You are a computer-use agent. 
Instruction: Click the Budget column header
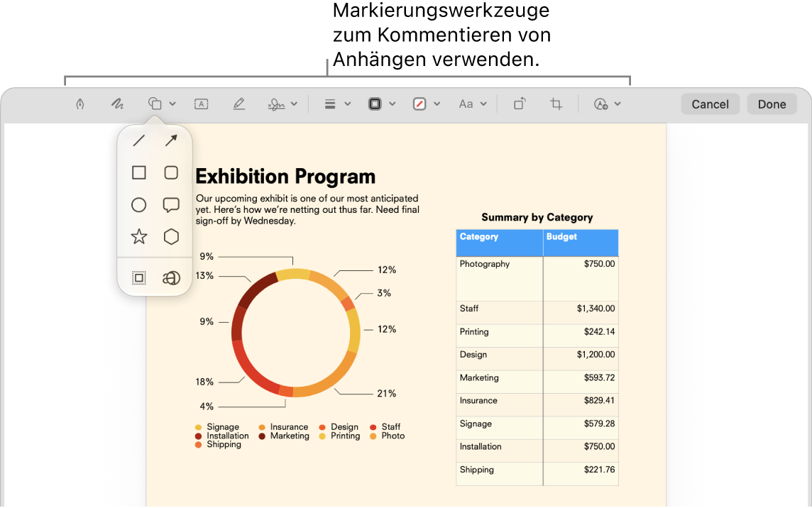coord(581,243)
